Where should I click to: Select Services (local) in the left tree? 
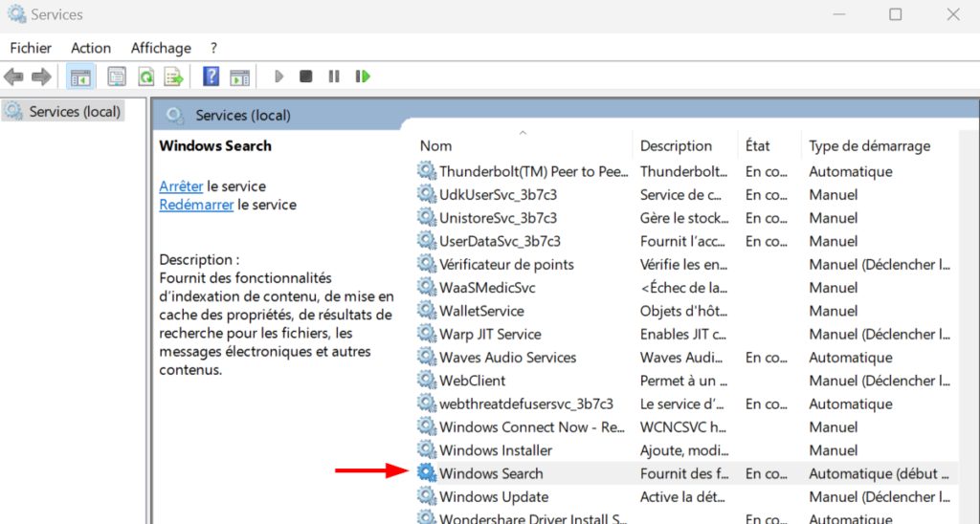[63, 111]
